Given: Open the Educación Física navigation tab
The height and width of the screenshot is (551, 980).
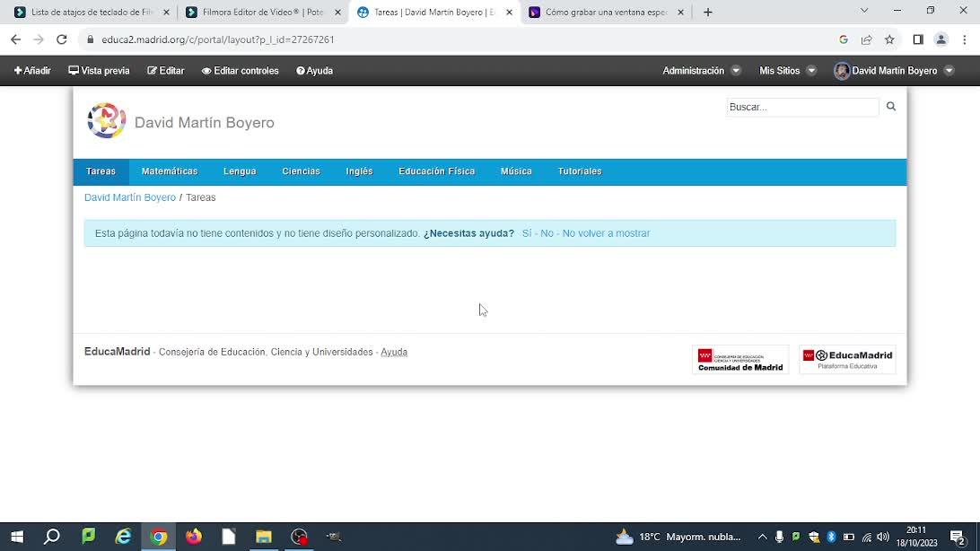Looking at the screenshot, I should pos(437,171).
